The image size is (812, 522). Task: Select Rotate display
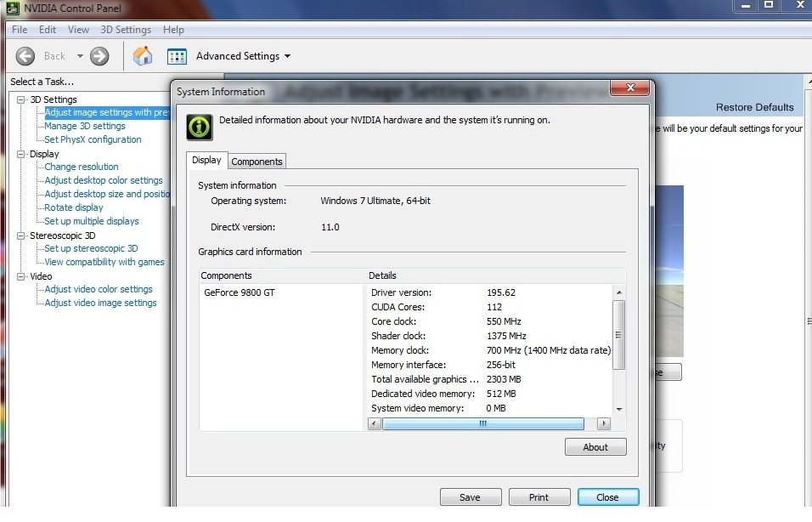[74, 207]
